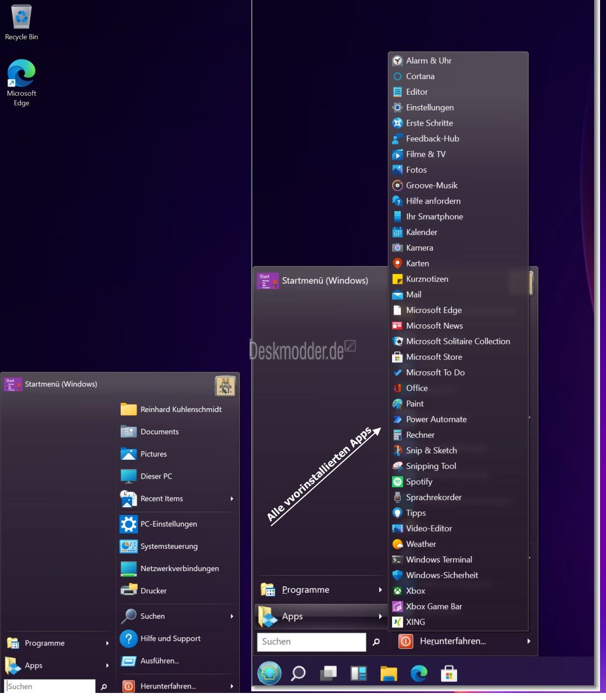The width and height of the screenshot is (606, 700).
Task: Open Netzwerkverbindungen entry
Action: point(178,568)
